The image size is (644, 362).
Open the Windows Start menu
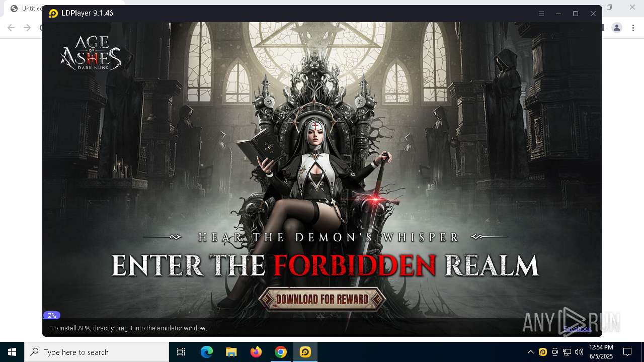point(12,352)
